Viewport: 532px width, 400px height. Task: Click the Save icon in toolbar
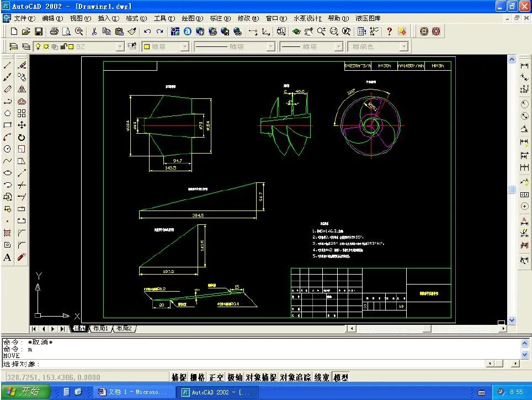[39, 31]
